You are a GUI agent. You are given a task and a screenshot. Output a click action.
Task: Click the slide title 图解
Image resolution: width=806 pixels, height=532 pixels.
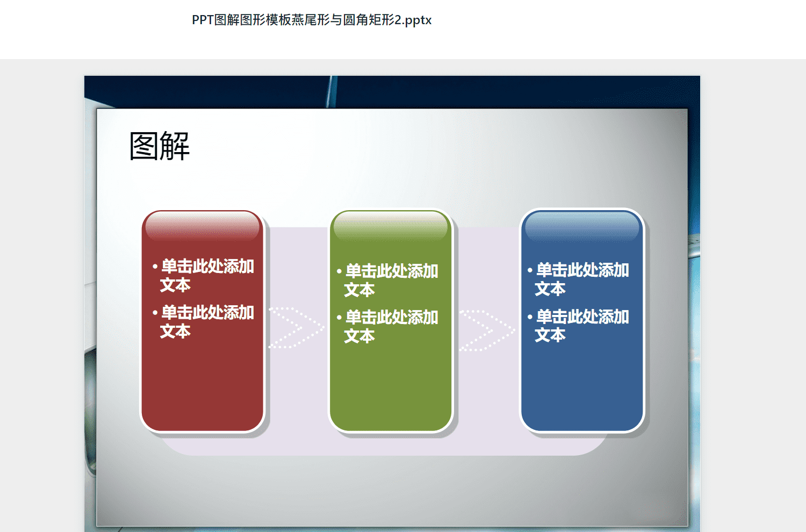(160, 146)
